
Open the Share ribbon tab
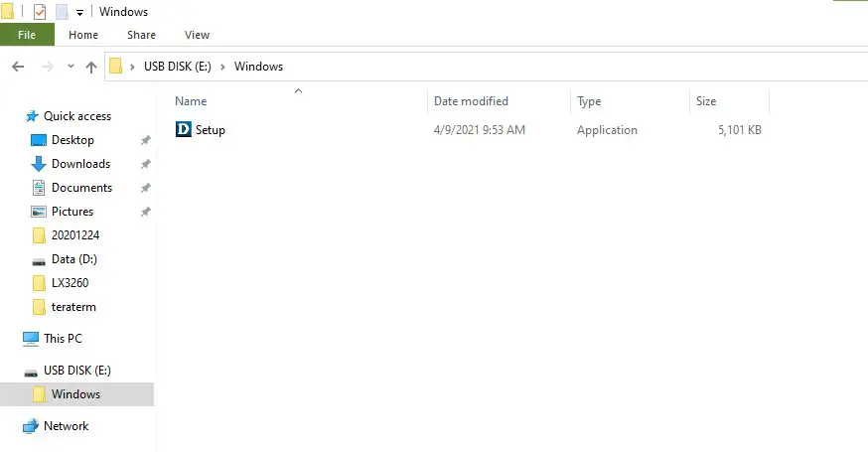point(141,35)
